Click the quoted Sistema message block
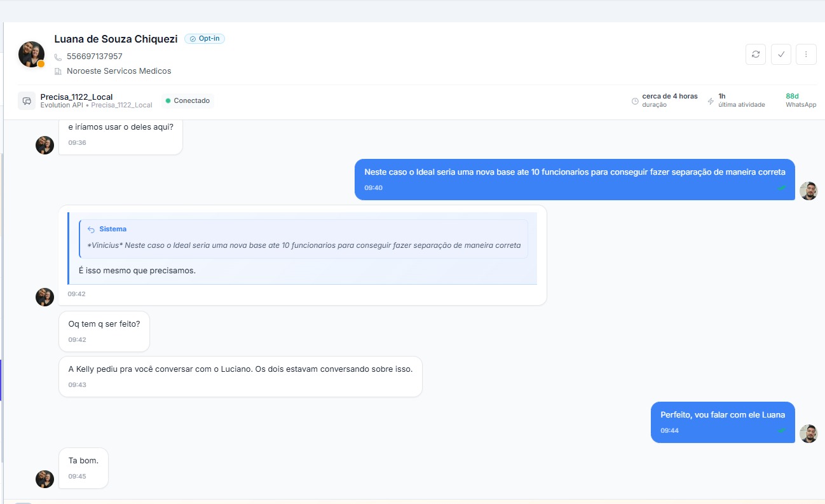Viewport: 825px width, 504px height. click(x=303, y=239)
